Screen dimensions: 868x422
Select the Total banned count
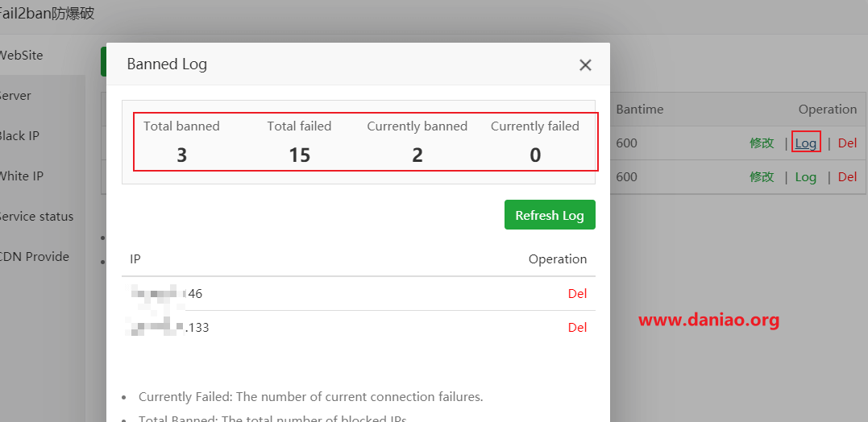[x=181, y=155]
